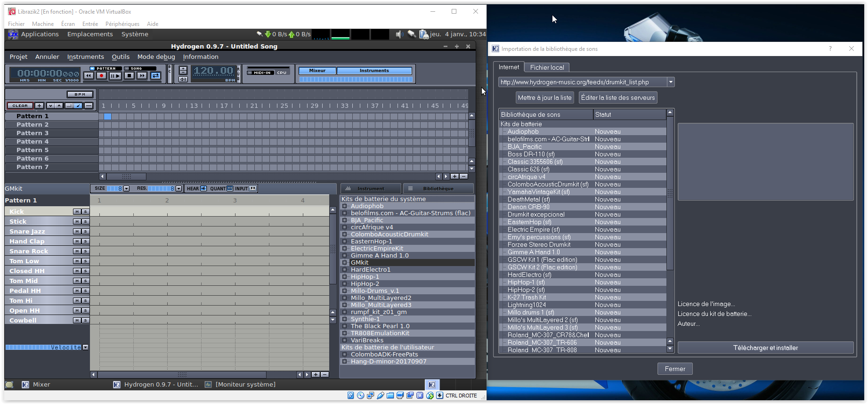Image resolution: width=868 pixels, height=404 pixels.
Task: Click the sound library list vertical scrollbar
Action: coord(670,194)
